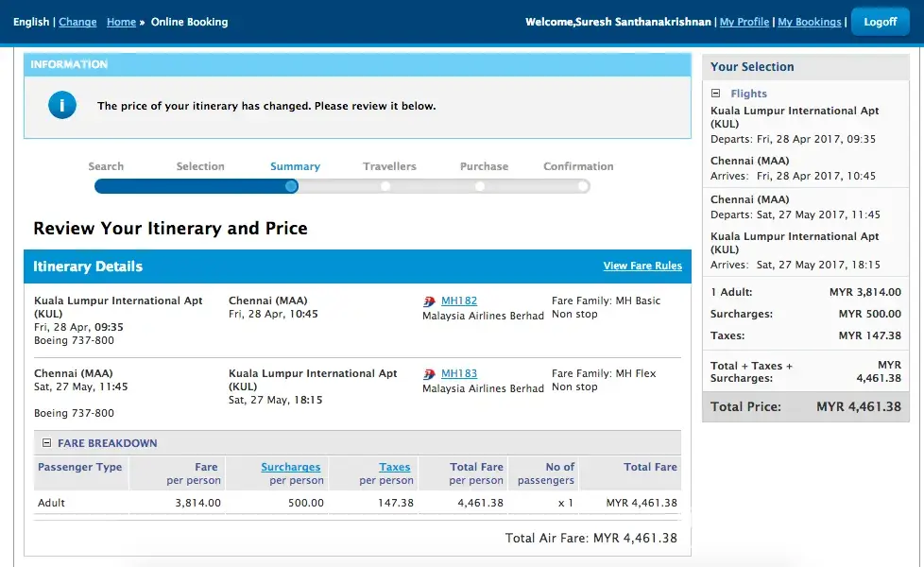Viewport: 924px width, 567px height.
Task: Click Malaysia Airlines logo beside MH183
Action: click(430, 374)
